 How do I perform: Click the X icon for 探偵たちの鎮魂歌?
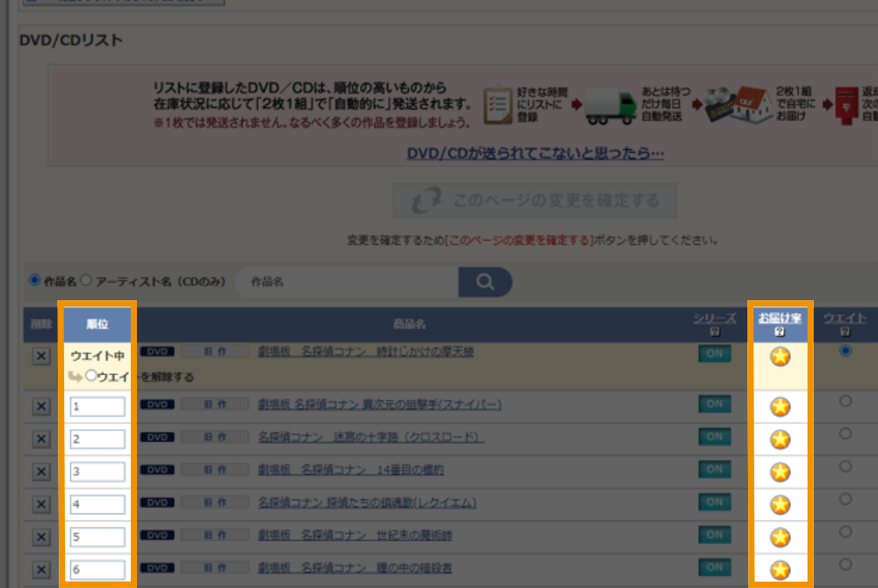click(41, 504)
